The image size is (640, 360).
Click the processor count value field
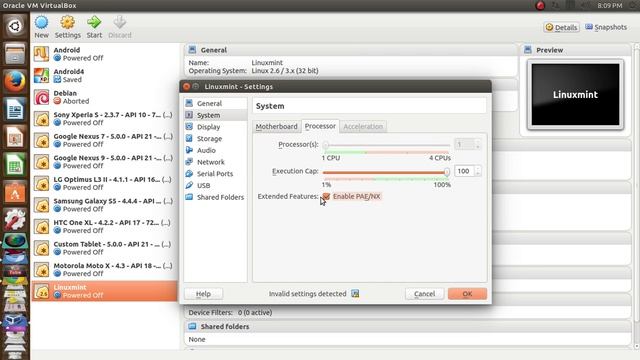pyautogui.click(x=464, y=144)
